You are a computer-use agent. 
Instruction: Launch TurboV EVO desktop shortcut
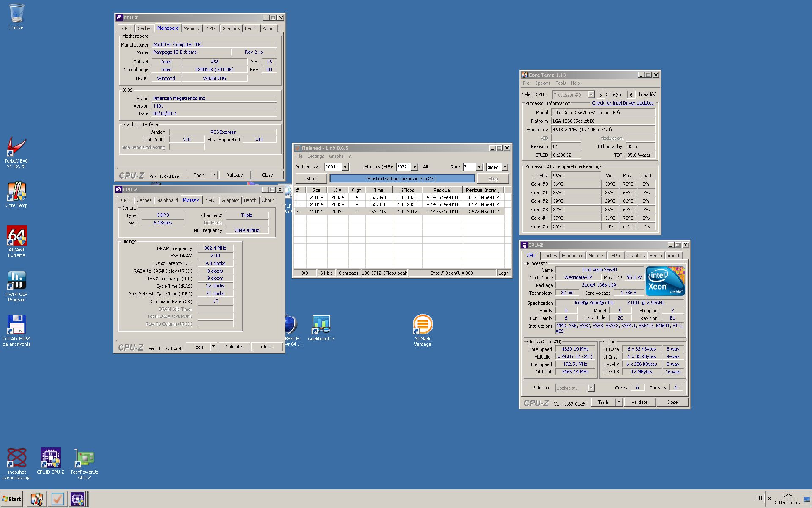(x=16, y=152)
